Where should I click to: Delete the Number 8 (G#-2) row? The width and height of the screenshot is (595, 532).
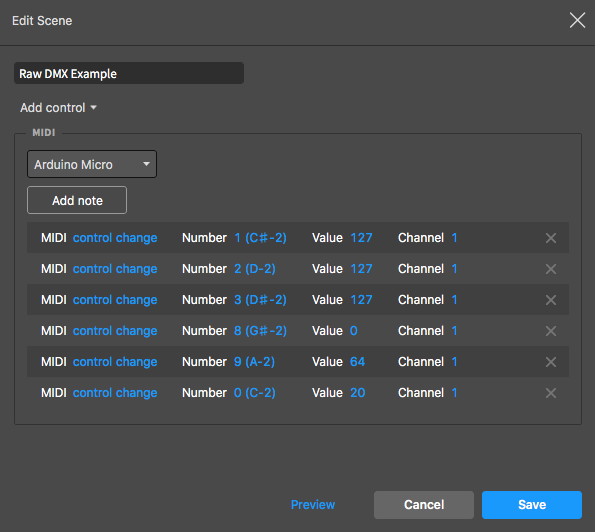(x=551, y=331)
